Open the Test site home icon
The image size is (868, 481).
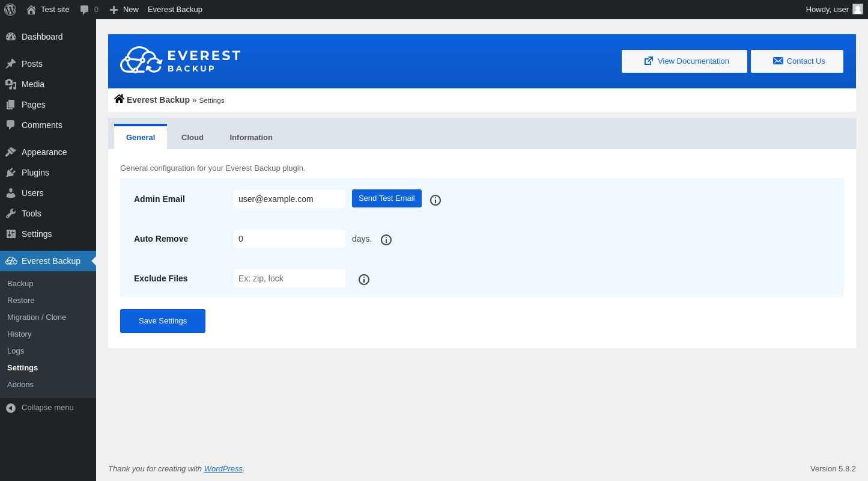pos(31,10)
